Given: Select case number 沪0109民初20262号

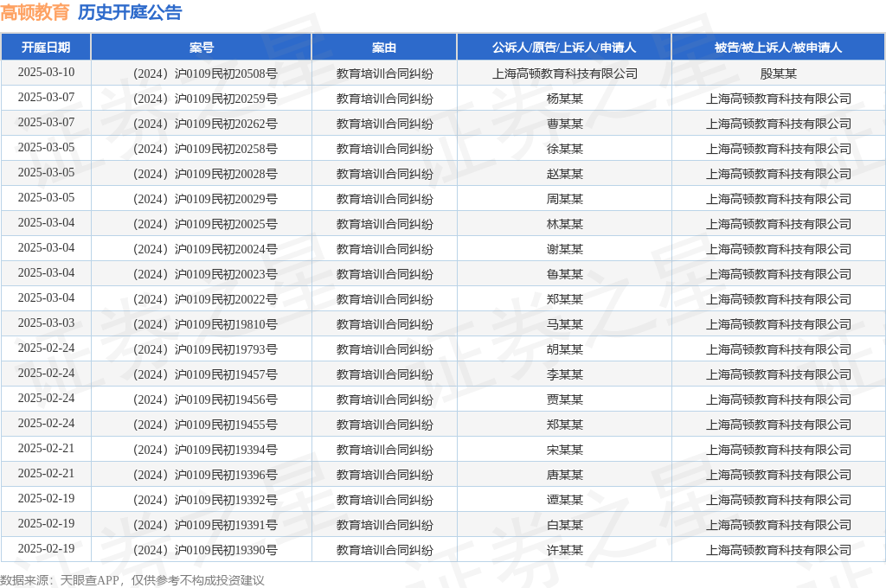Looking at the screenshot, I should tap(226, 124).
